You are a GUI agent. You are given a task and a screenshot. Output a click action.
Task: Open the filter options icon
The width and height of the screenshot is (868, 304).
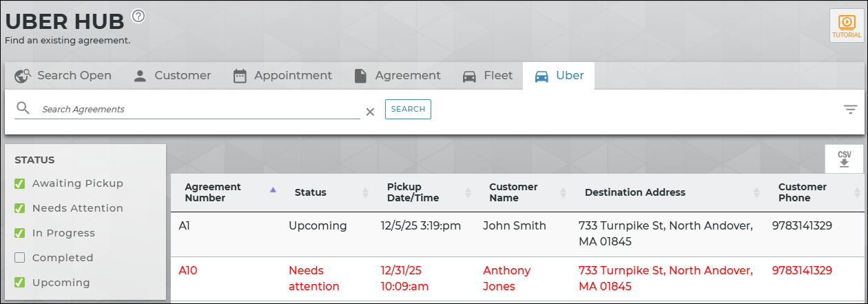point(851,109)
